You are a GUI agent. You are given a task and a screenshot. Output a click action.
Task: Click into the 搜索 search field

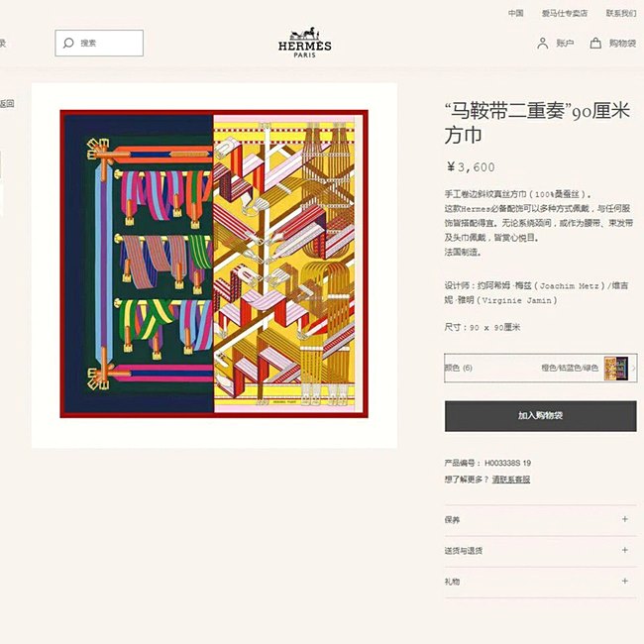(99, 43)
